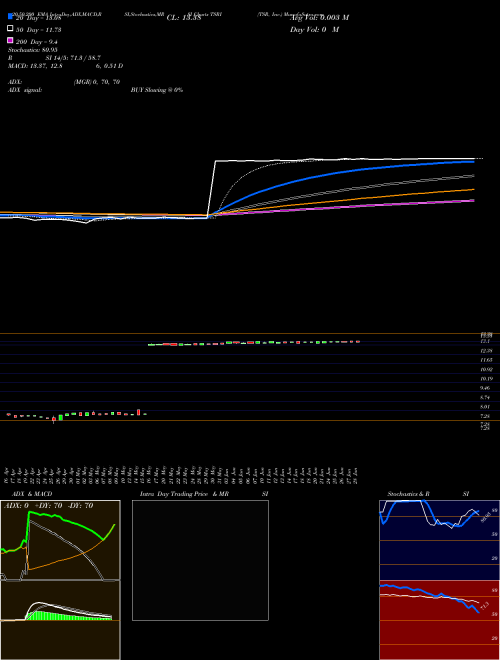Click the blue 20 Day legend swatch
Screen dimensions: 500x660
11,16
